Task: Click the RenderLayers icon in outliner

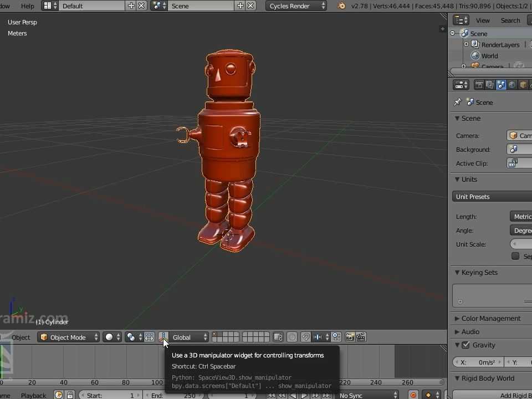Action: point(475,44)
